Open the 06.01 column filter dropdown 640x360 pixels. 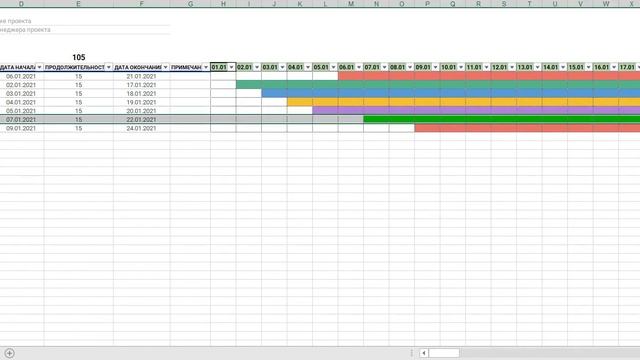[x=359, y=67]
